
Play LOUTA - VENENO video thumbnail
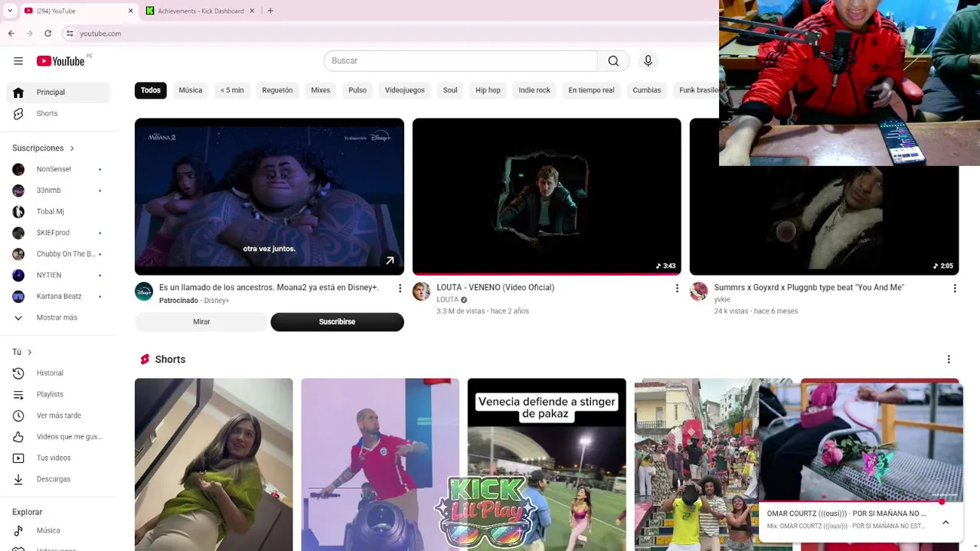point(547,197)
